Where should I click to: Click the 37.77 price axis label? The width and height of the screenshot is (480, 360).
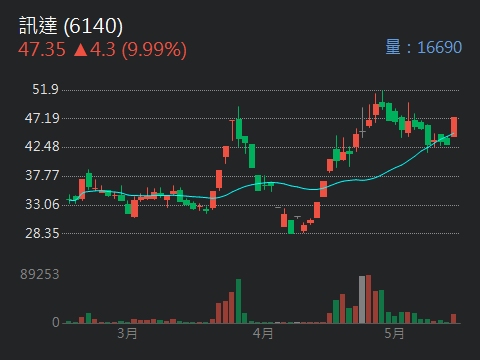click(42, 175)
